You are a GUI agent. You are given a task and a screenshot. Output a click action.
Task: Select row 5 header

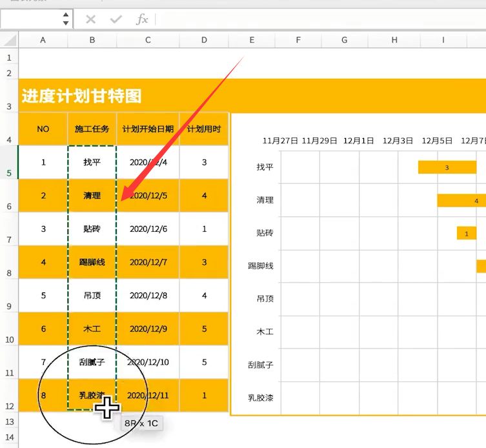tap(9, 162)
